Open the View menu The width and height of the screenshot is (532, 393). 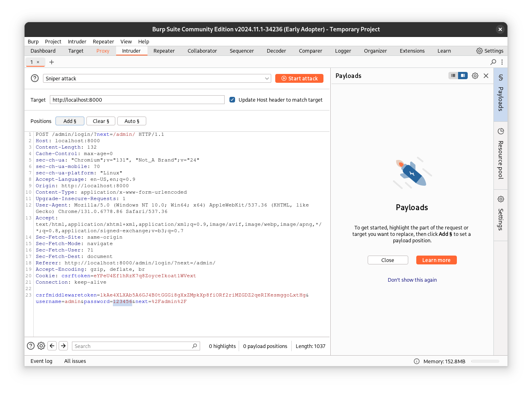[x=126, y=41]
